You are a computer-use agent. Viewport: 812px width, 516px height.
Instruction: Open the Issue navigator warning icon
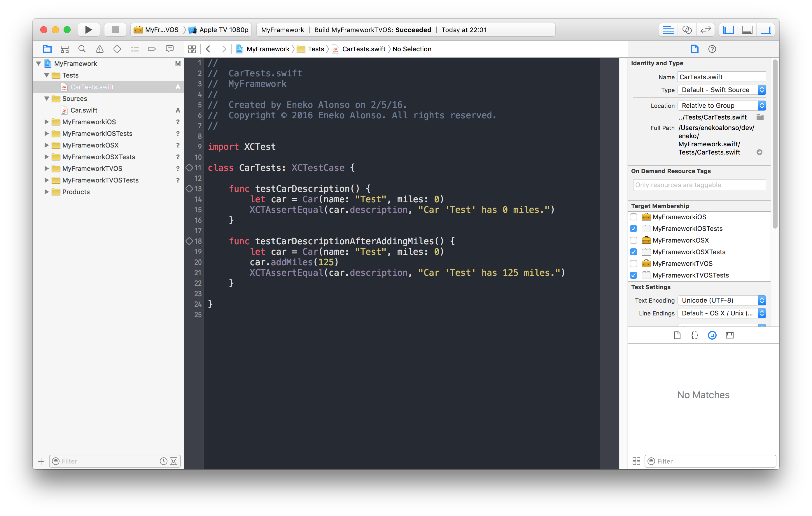[99, 49]
